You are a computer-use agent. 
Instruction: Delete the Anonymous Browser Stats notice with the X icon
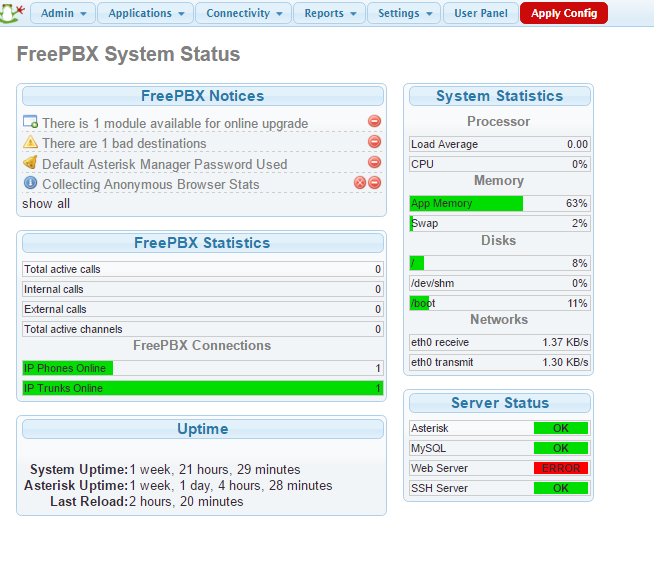(360, 183)
